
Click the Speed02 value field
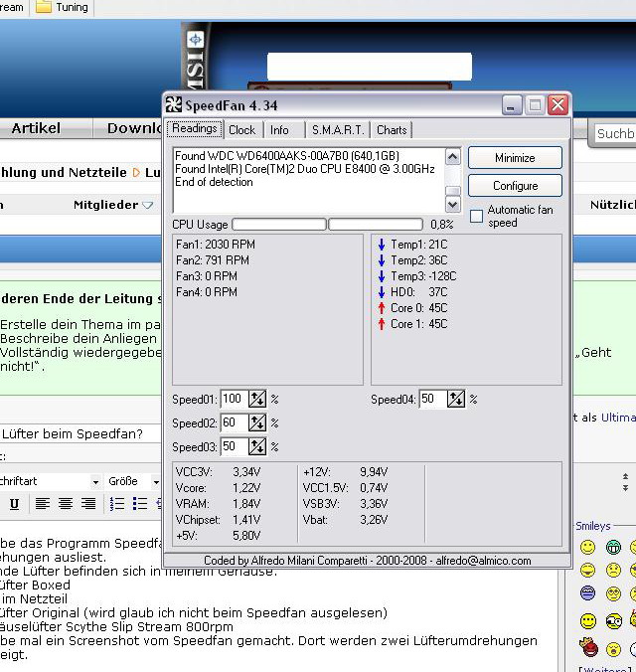(x=235, y=423)
